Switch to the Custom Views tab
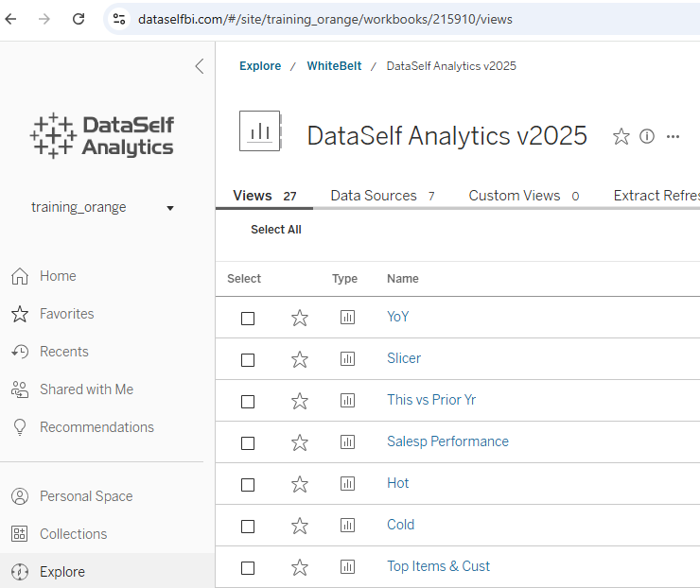This screenshot has height=588, width=700. tap(524, 196)
